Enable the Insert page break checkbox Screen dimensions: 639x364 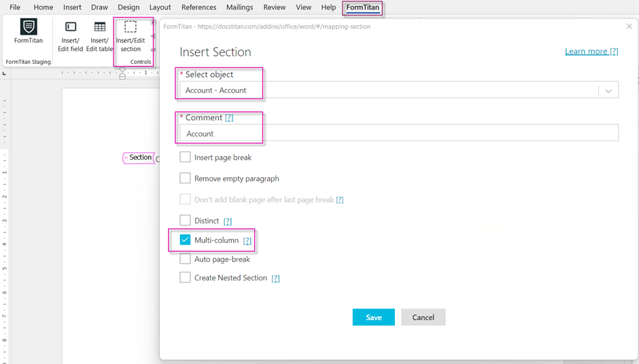(x=185, y=158)
